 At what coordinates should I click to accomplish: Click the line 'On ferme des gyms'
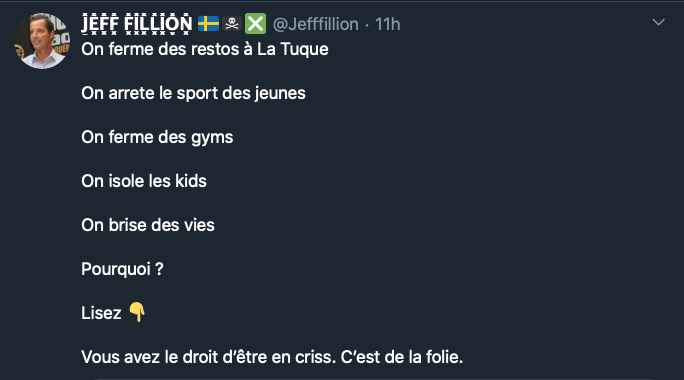[157, 137]
